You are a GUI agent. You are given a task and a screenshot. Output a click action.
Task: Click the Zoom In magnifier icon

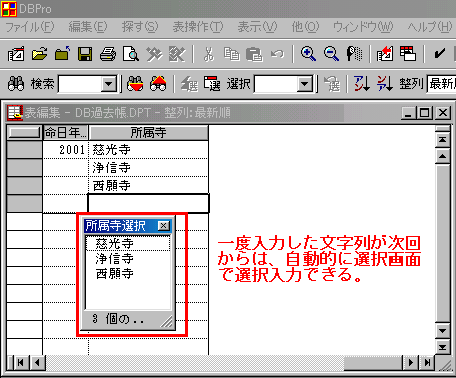[x=308, y=54]
